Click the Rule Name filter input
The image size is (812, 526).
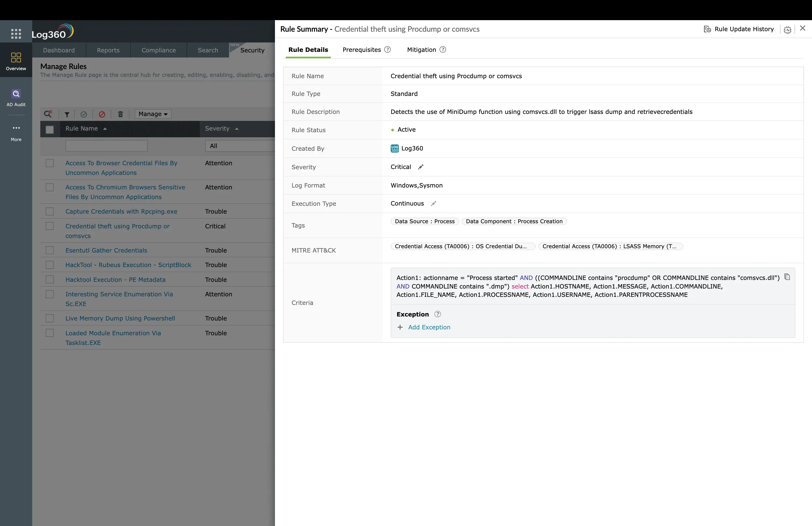106,146
